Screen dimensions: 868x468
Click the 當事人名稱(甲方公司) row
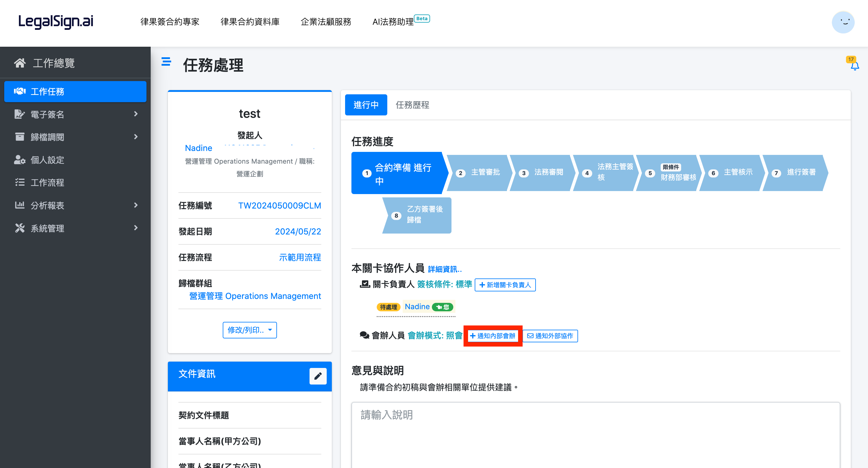pyautogui.click(x=250, y=441)
